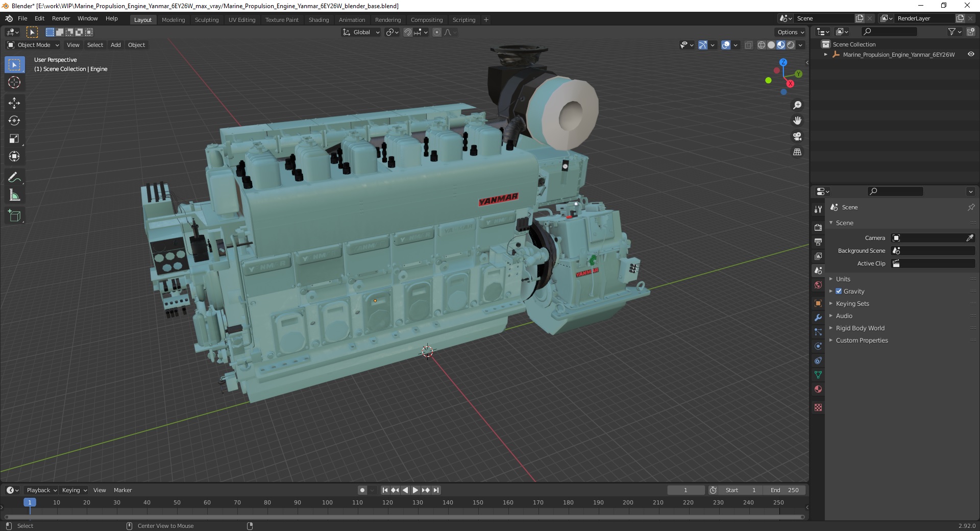
Task: Select the Measure tool
Action: pos(14,196)
